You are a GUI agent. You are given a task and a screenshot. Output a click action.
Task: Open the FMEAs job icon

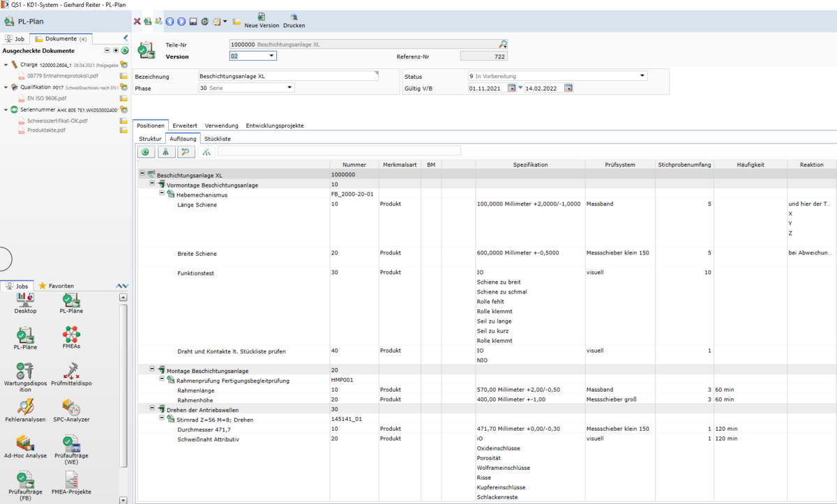[71, 337]
